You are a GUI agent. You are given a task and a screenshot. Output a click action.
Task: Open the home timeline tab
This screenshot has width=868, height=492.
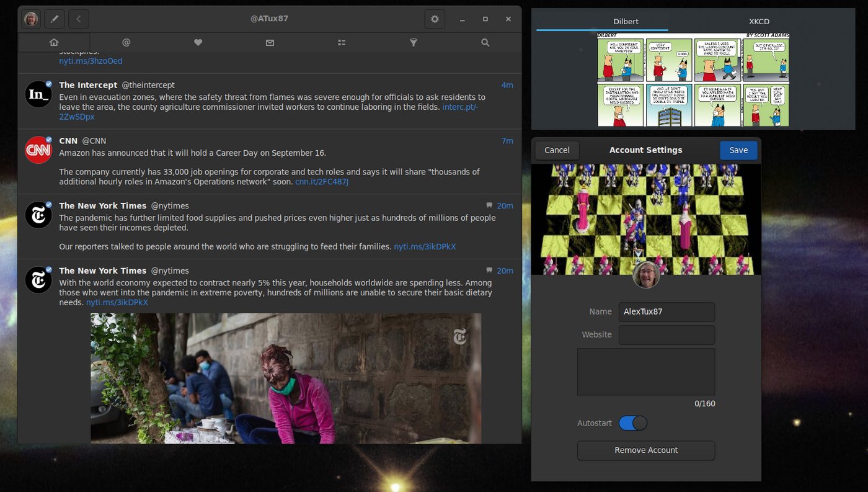(54, 43)
